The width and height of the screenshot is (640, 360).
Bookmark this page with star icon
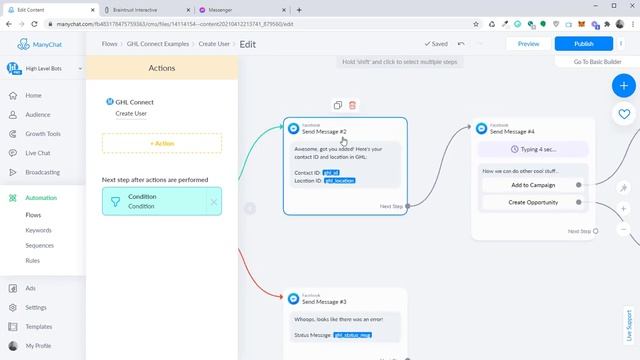click(476, 24)
